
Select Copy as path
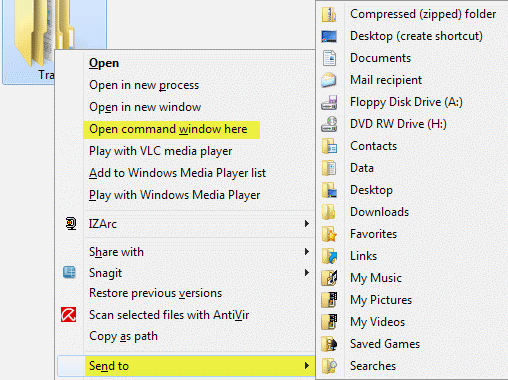point(123,336)
